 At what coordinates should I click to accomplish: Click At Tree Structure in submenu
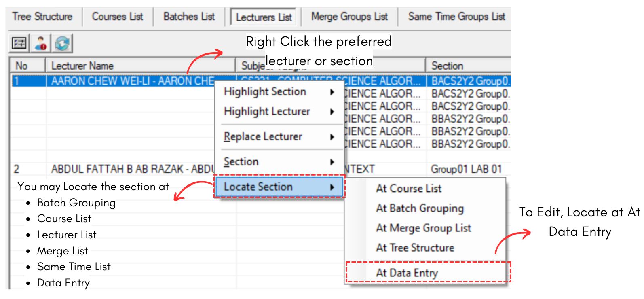[x=415, y=248]
